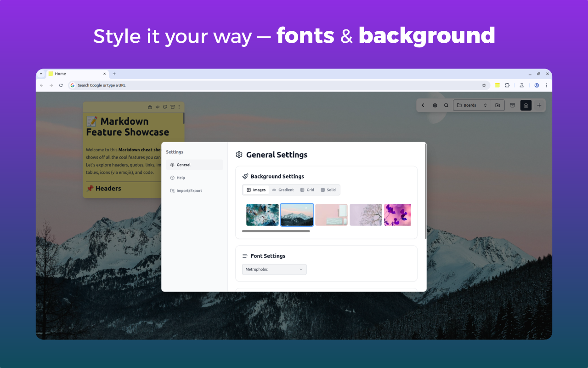Open the browser Extensions puzzle icon
Viewport: 588px width, 368px height.
click(507, 85)
